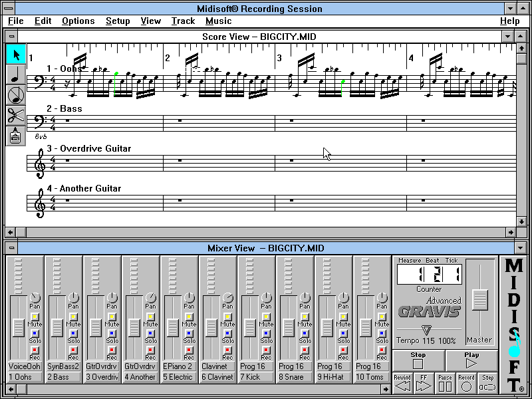Click the Step button in transport

pyautogui.click(x=487, y=383)
